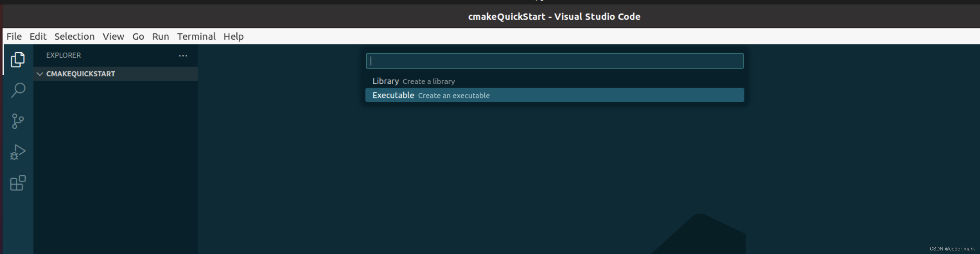Click the EXPLORER panel title
The image size is (980, 254).
click(64, 55)
